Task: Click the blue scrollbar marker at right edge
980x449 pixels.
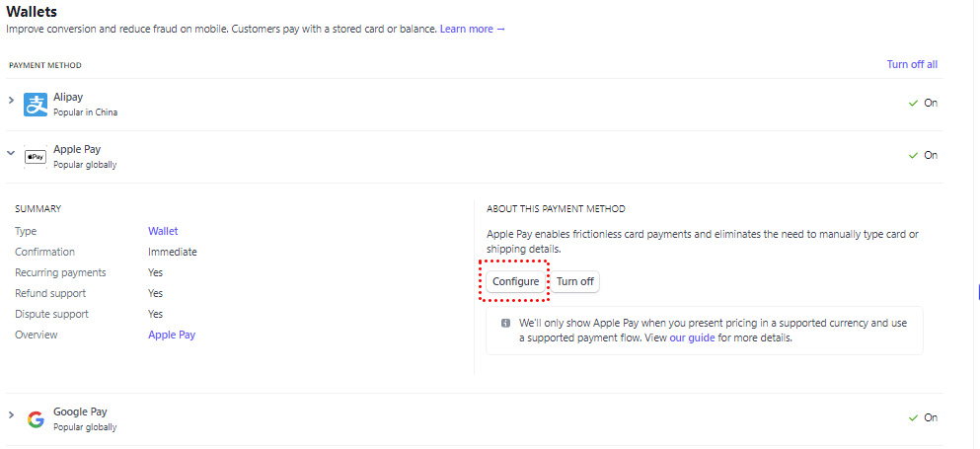Action: pyautogui.click(x=977, y=292)
